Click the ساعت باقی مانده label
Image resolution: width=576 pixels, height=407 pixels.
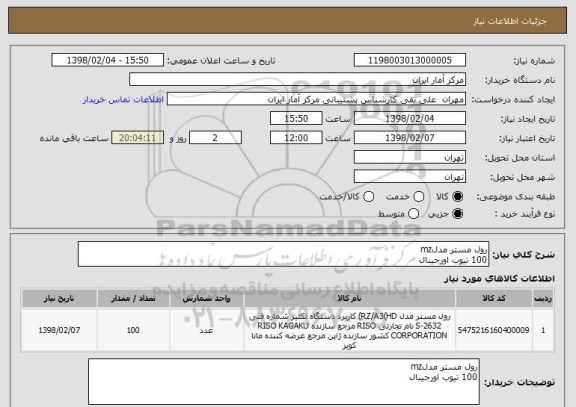tap(74, 138)
